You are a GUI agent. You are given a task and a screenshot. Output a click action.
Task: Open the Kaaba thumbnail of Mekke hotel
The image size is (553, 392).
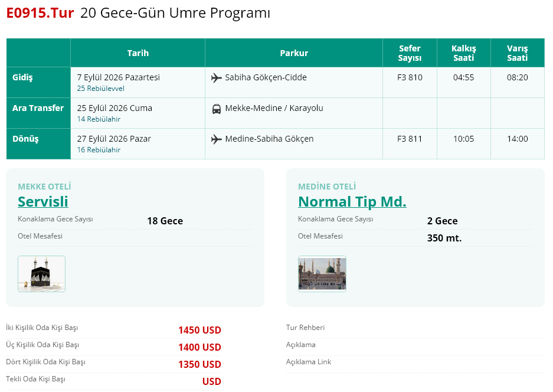42,274
